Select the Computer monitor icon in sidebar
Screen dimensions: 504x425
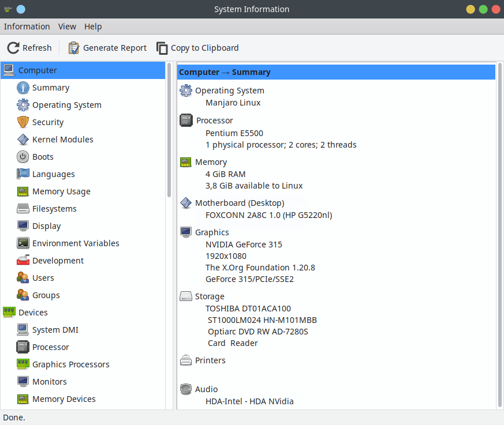click(9, 70)
